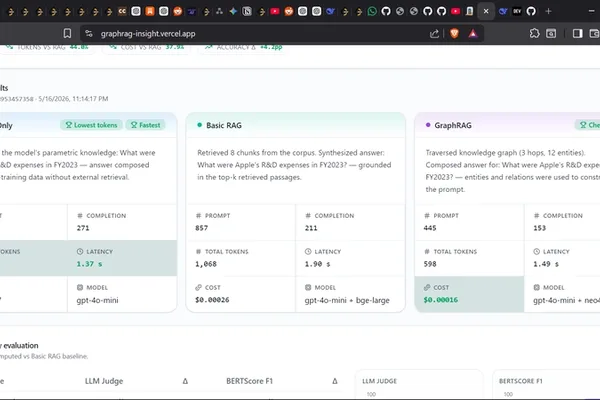
Task: Click the GraphRAG prompt value 445
Action: tap(430, 228)
